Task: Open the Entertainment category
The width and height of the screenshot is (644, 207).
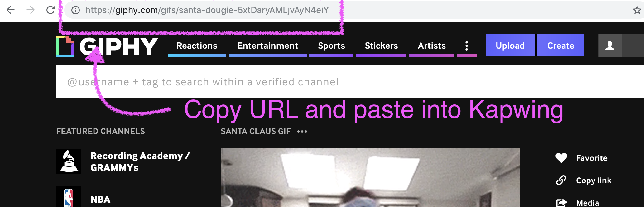Action: point(267,46)
